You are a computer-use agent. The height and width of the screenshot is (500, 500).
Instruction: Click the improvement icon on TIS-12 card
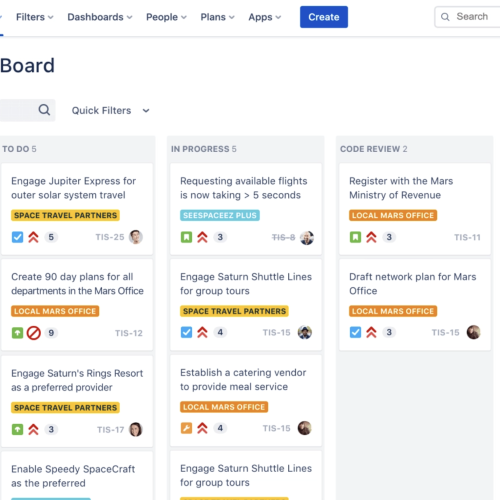17,333
